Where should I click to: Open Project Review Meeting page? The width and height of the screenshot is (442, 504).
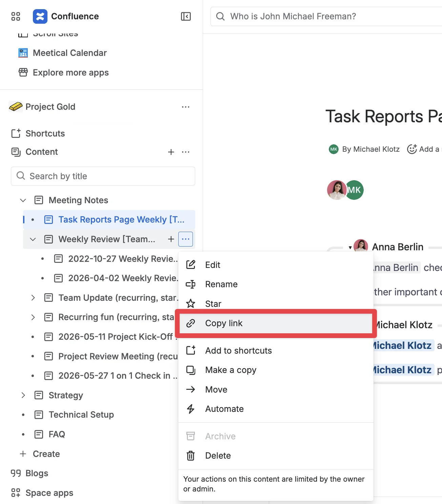[x=118, y=356]
